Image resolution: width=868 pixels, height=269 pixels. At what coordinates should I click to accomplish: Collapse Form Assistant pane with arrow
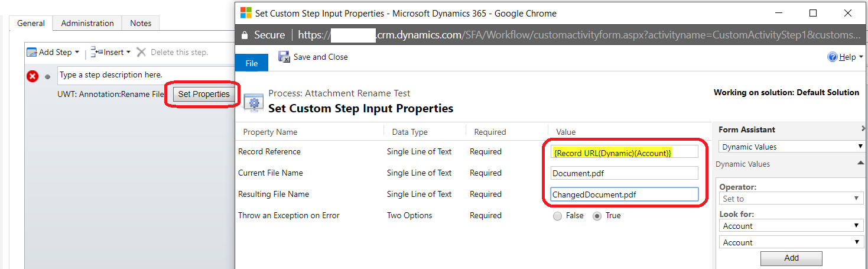pyautogui.click(x=864, y=129)
